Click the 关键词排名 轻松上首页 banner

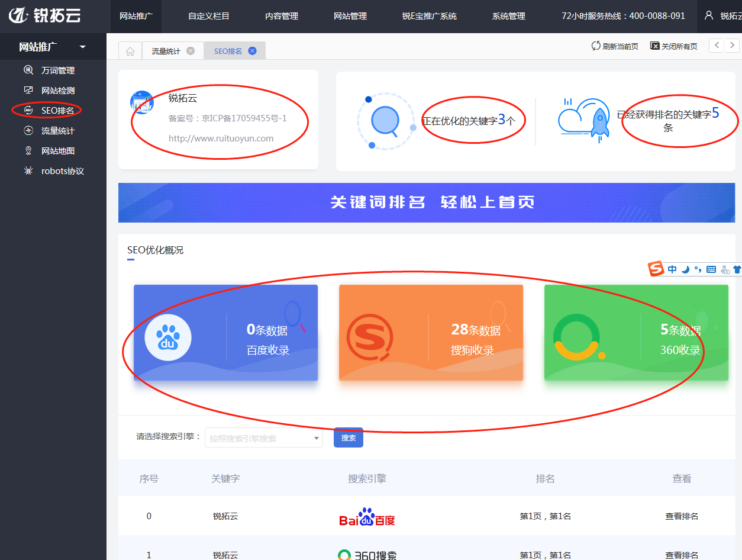click(x=427, y=202)
